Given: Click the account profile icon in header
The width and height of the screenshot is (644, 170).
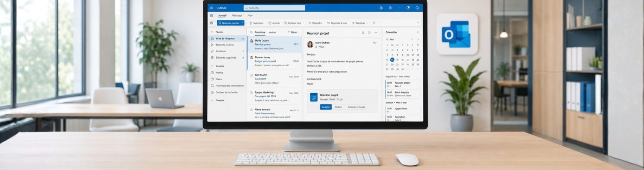Looking at the screenshot, I should point(417,8).
